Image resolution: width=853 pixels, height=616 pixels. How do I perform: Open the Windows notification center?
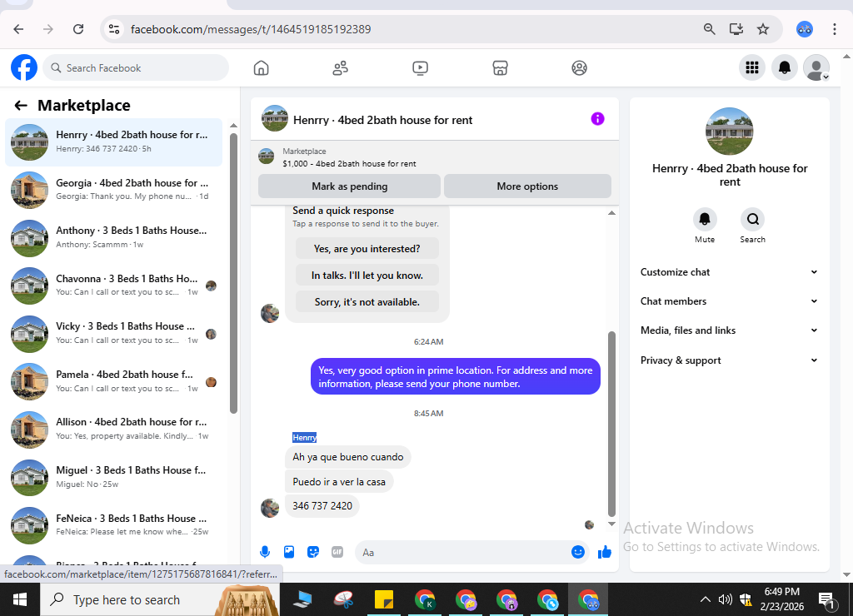tap(827, 600)
